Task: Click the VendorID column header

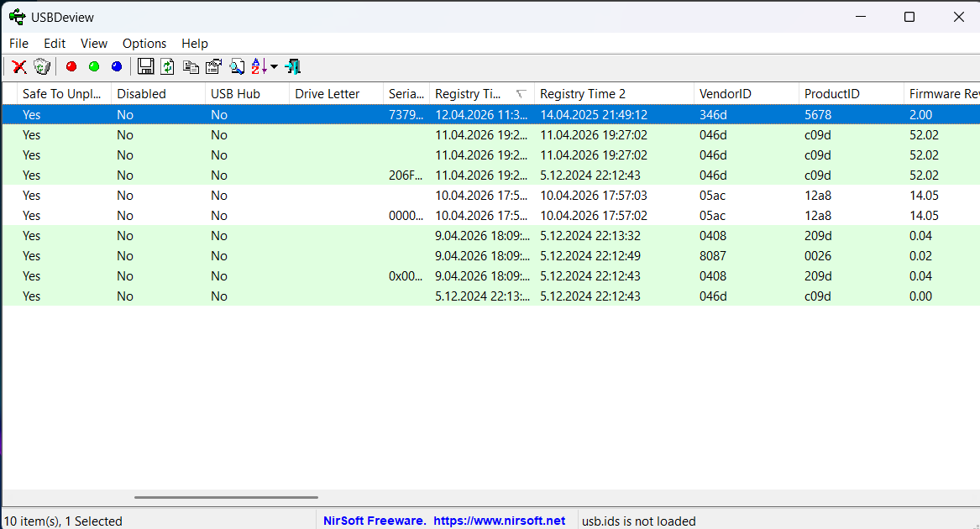Action: point(747,94)
